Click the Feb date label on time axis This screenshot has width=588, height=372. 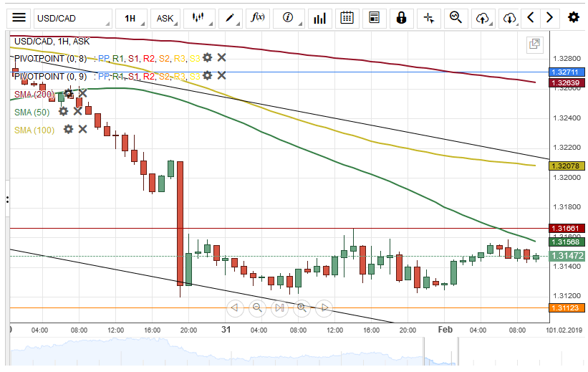(445, 330)
